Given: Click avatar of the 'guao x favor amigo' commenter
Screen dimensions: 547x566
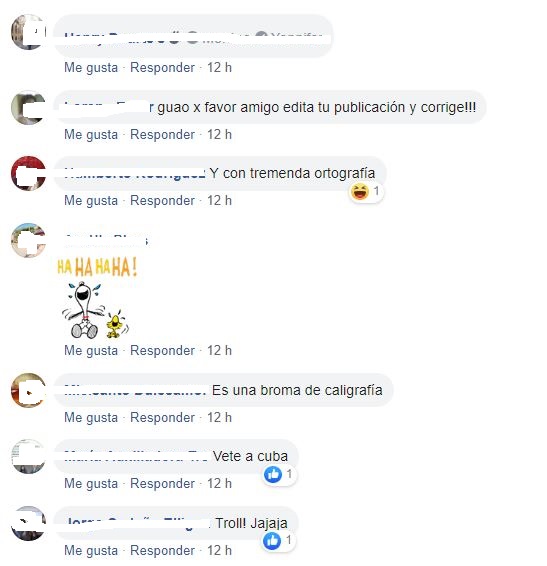Looking at the screenshot, I should coord(28,108).
